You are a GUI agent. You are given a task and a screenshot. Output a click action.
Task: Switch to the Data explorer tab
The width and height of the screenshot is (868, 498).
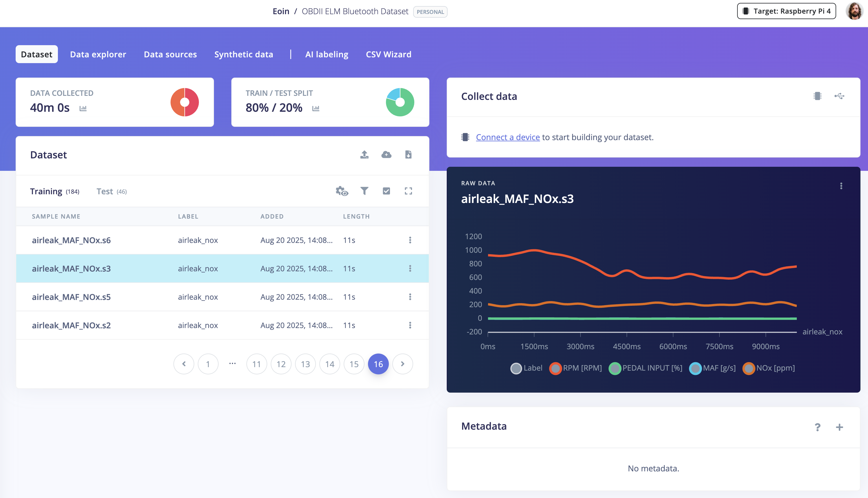coord(98,54)
